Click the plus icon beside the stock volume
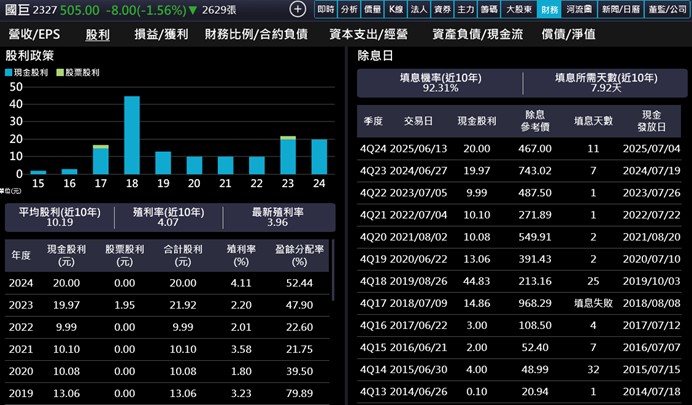 [x=297, y=9]
